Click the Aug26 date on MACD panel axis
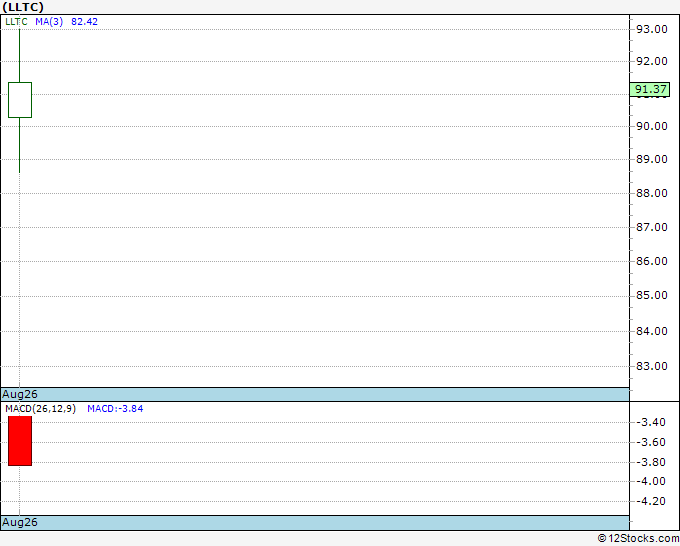This screenshot has width=680, height=546. (x=20, y=522)
